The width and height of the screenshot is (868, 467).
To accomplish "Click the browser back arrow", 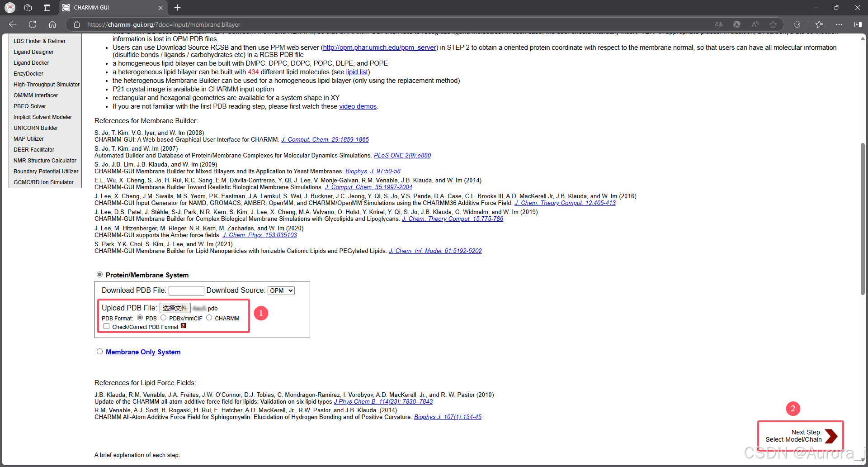I will [x=13, y=24].
